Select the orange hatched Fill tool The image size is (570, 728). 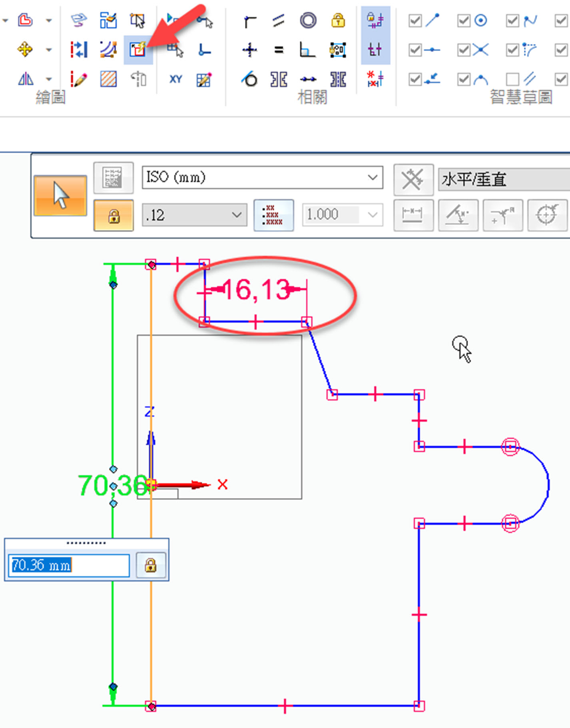108,79
